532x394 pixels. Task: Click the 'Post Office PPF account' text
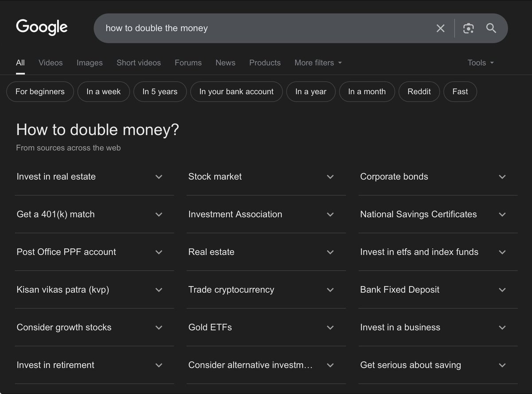(66, 252)
